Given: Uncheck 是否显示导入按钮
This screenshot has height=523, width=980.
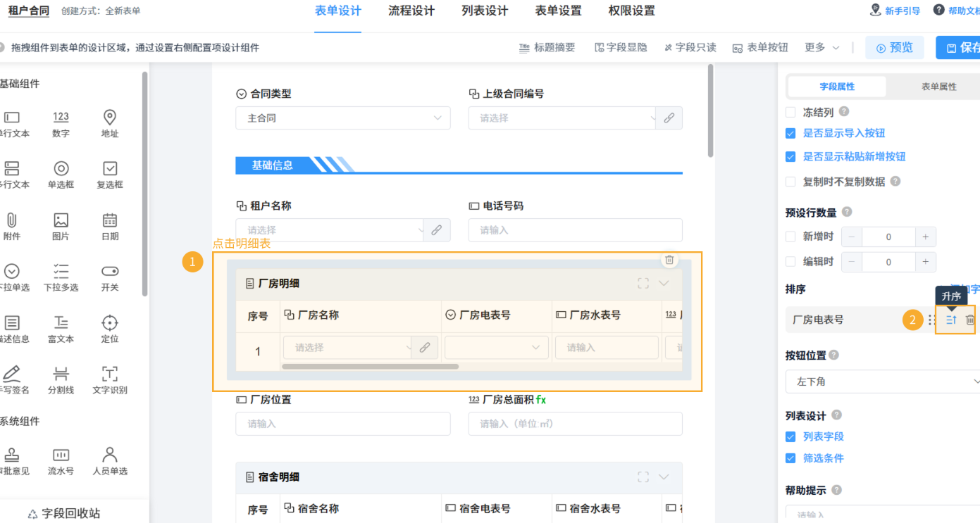Looking at the screenshot, I should 790,133.
